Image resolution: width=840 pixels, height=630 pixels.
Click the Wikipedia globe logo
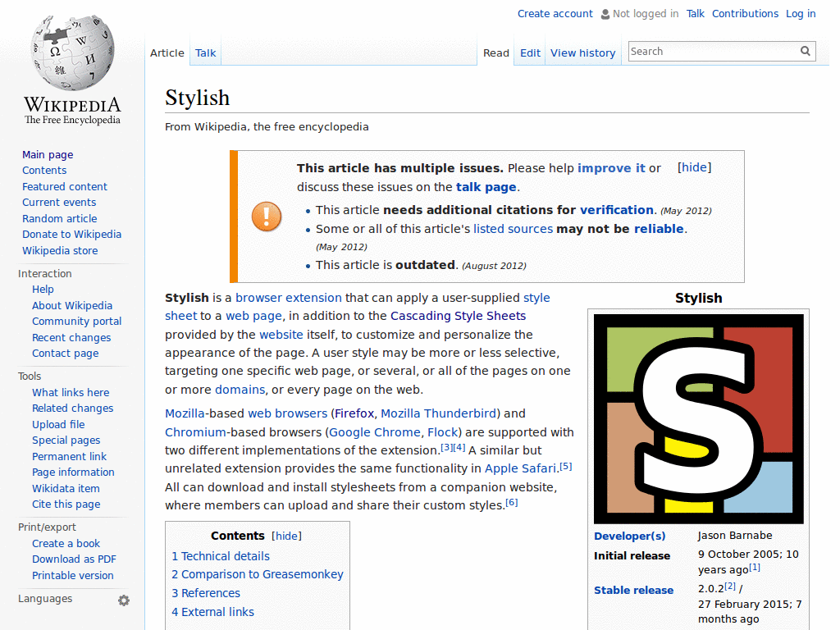click(x=72, y=52)
